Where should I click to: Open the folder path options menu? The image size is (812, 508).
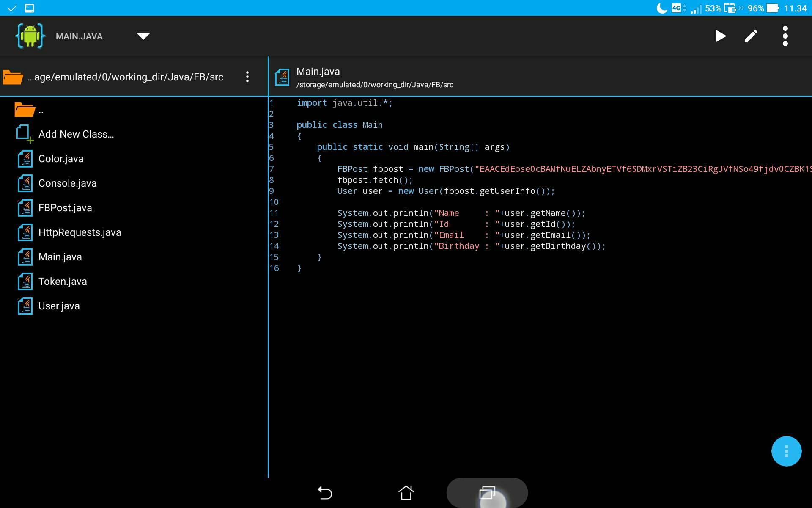pos(247,77)
